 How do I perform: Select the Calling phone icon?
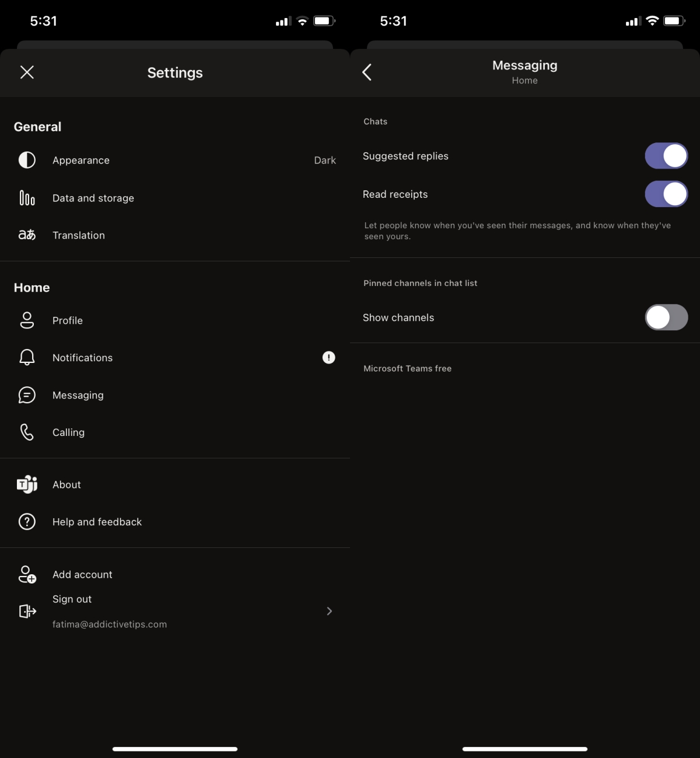click(27, 432)
